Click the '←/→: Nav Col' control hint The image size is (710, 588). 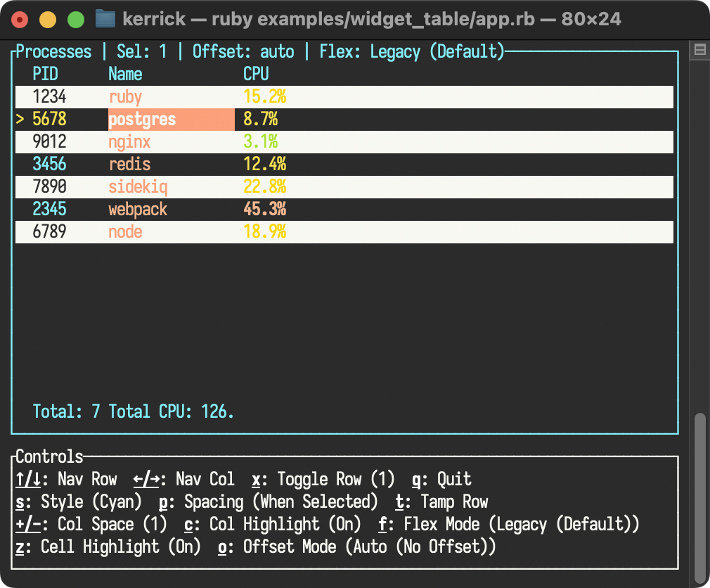point(184,479)
